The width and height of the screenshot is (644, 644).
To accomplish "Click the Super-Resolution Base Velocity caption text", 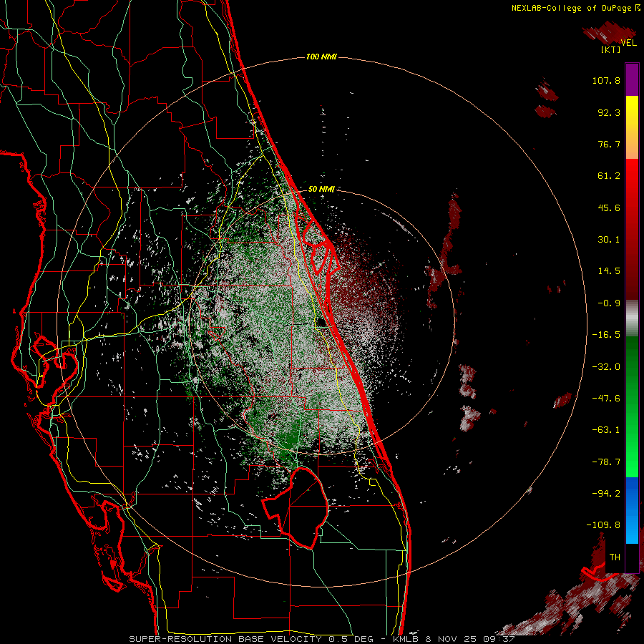I will click(x=228, y=639).
